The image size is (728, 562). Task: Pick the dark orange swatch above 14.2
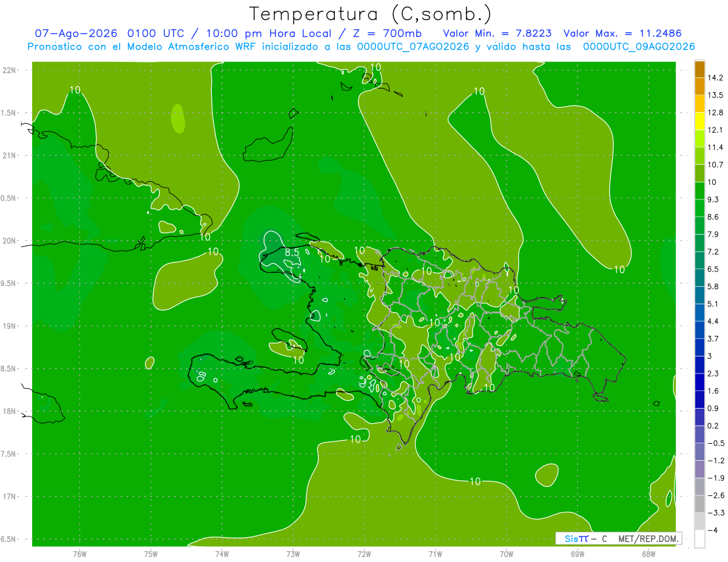(699, 69)
